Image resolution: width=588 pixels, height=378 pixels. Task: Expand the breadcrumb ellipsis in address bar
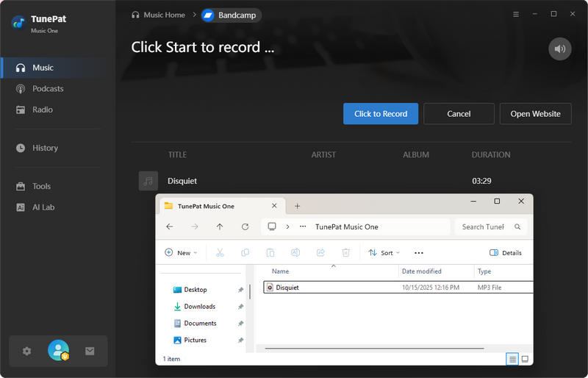click(x=302, y=227)
